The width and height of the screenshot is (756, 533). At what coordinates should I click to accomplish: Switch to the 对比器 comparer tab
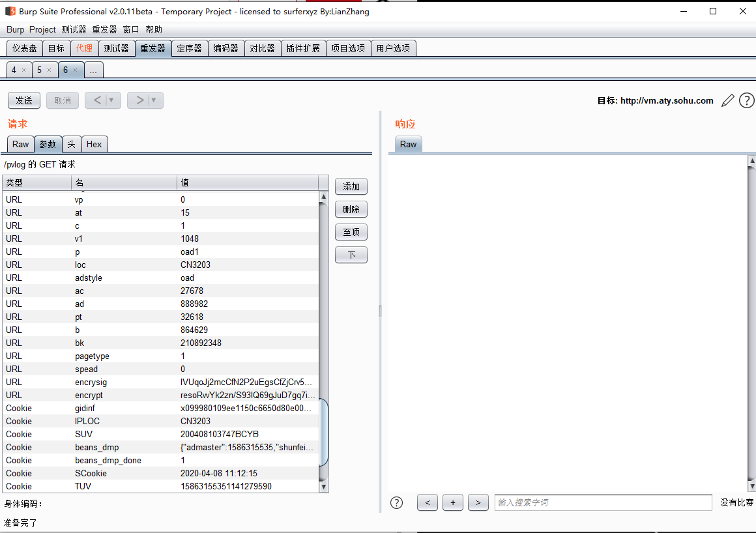point(262,48)
